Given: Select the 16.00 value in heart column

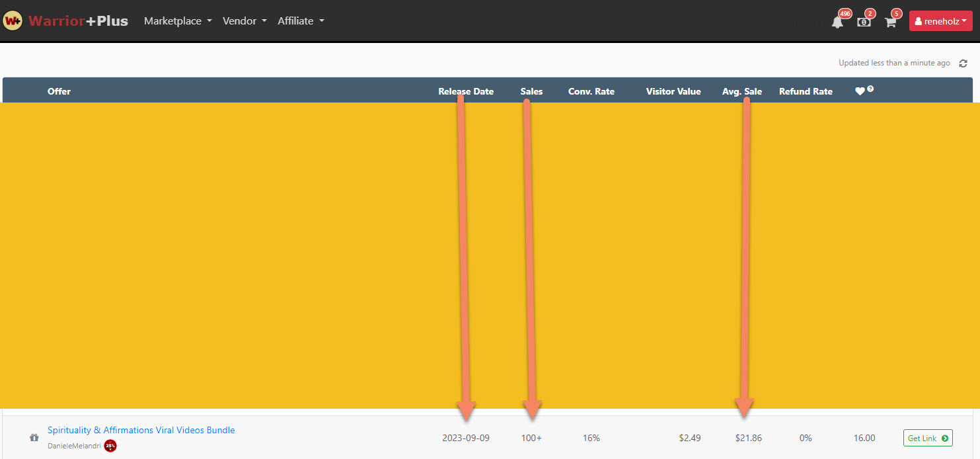Looking at the screenshot, I should pos(864,438).
